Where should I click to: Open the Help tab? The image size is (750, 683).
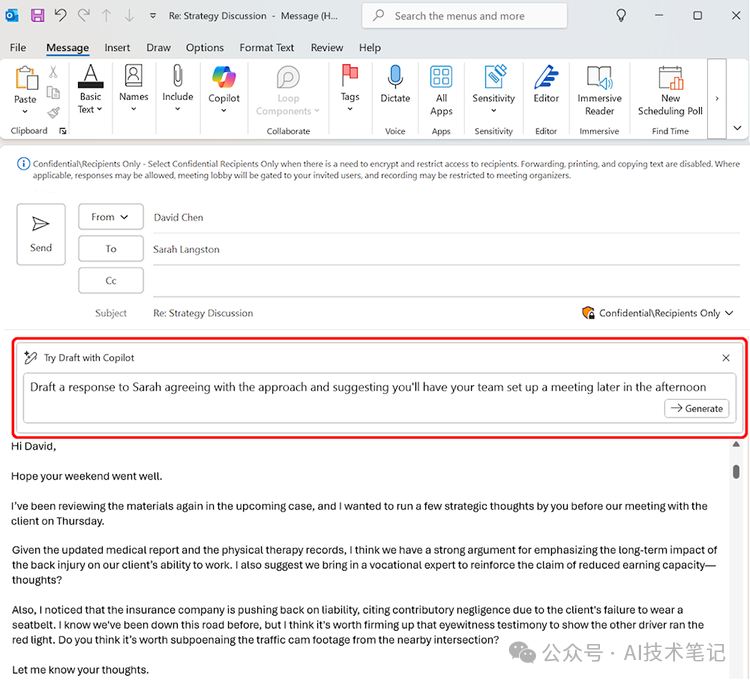[370, 47]
